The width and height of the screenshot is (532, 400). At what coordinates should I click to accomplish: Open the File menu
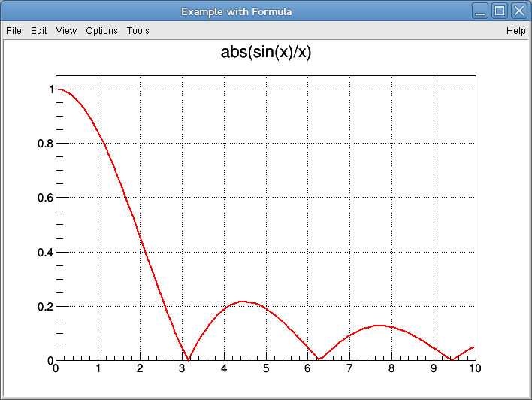tap(14, 31)
